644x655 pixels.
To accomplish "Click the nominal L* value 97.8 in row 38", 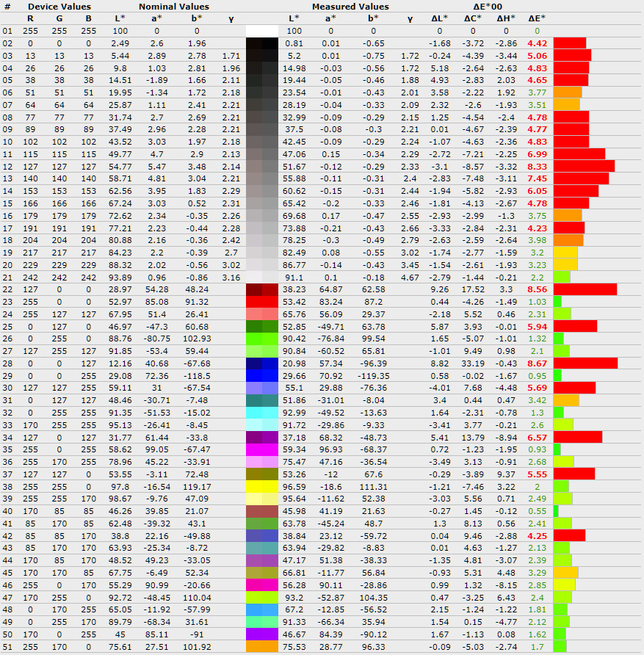I will [120, 487].
